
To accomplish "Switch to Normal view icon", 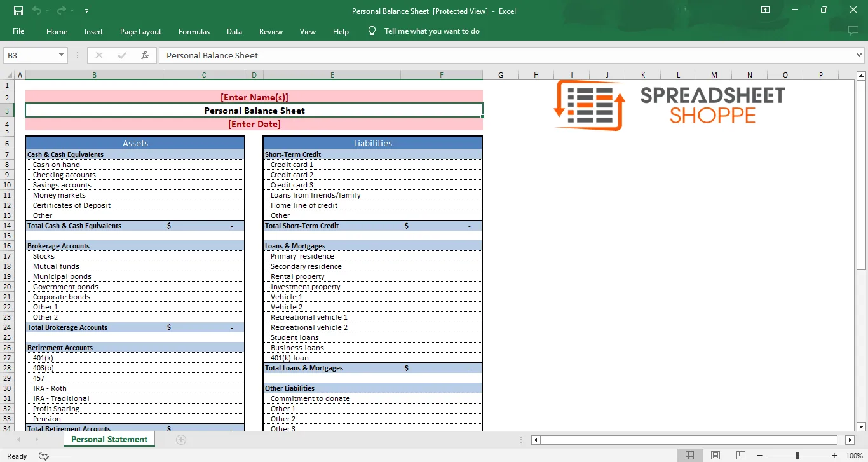I will click(690, 456).
